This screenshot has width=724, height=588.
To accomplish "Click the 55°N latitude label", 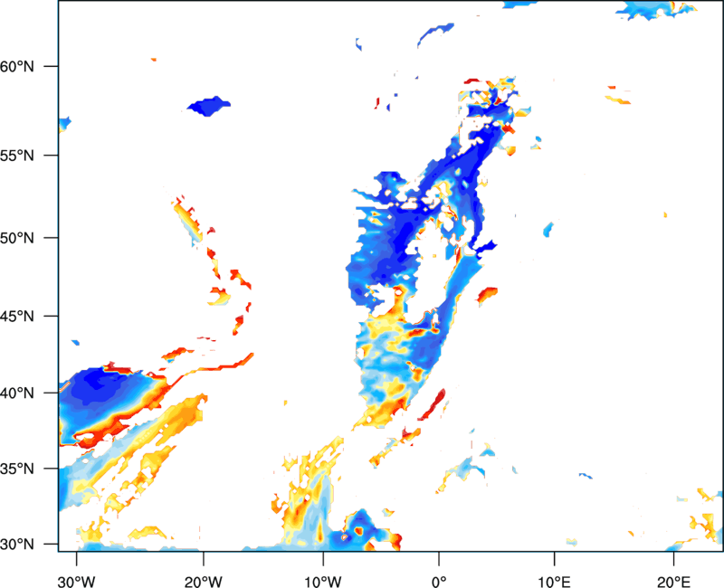I will [17, 156].
